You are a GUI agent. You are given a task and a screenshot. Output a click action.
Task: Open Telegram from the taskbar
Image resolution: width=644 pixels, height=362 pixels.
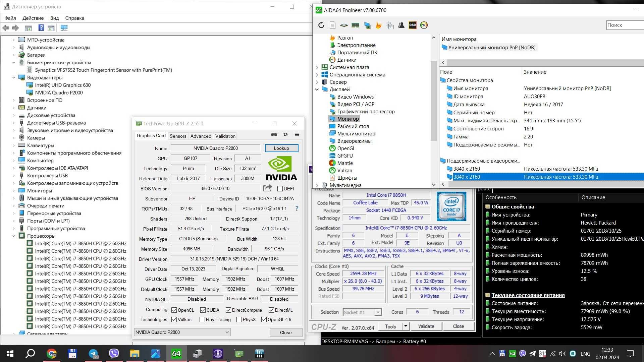[93, 354]
